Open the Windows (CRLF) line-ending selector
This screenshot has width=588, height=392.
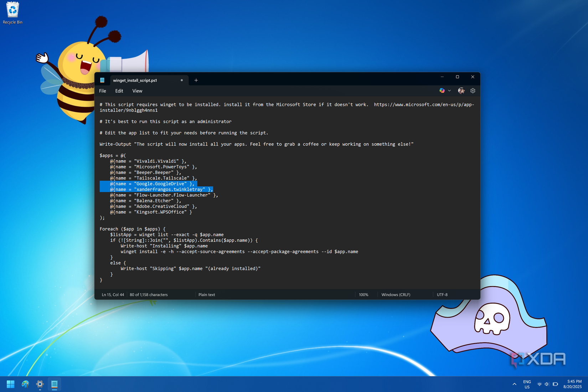[396, 295]
